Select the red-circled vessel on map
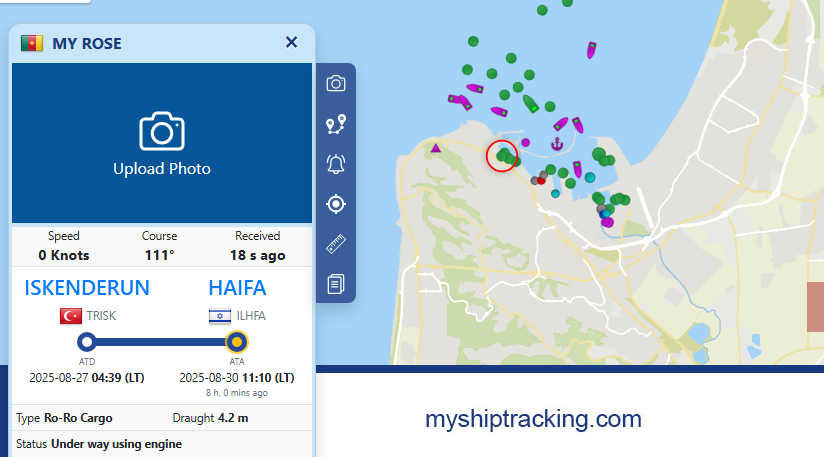Image resolution: width=824 pixels, height=457 pixels. point(502,155)
